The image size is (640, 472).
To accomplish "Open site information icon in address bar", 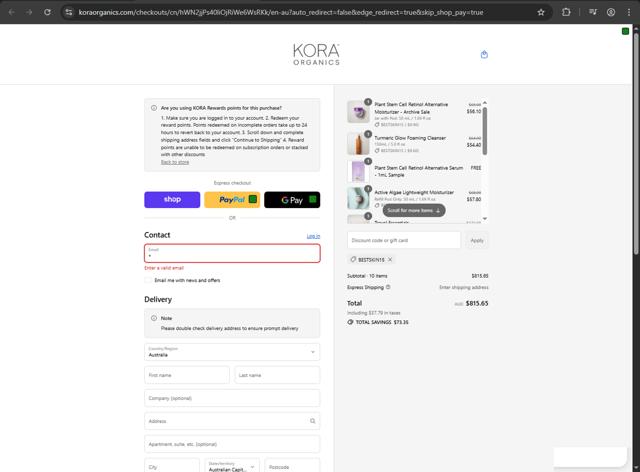I will (x=69, y=12).
